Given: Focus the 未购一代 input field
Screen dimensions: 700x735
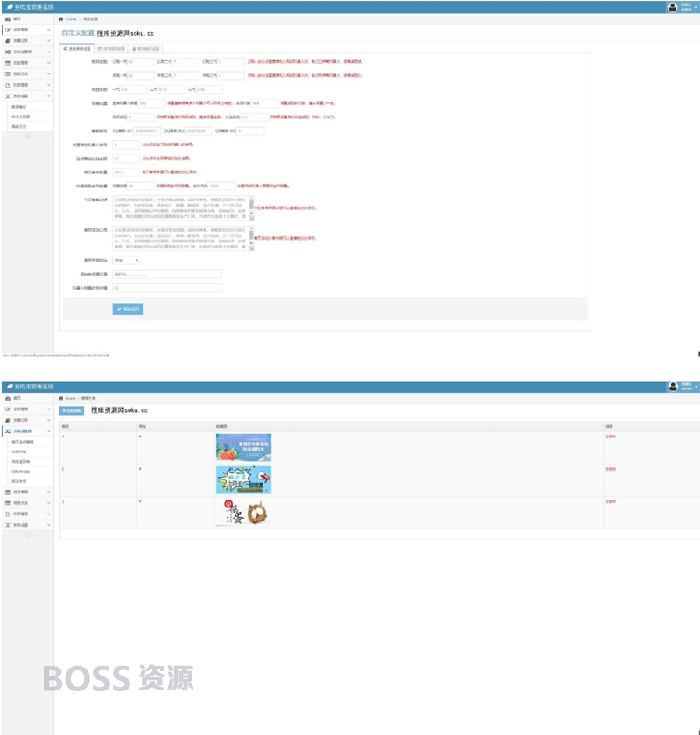Looking at the screenshot, I should tap(141, 75).
